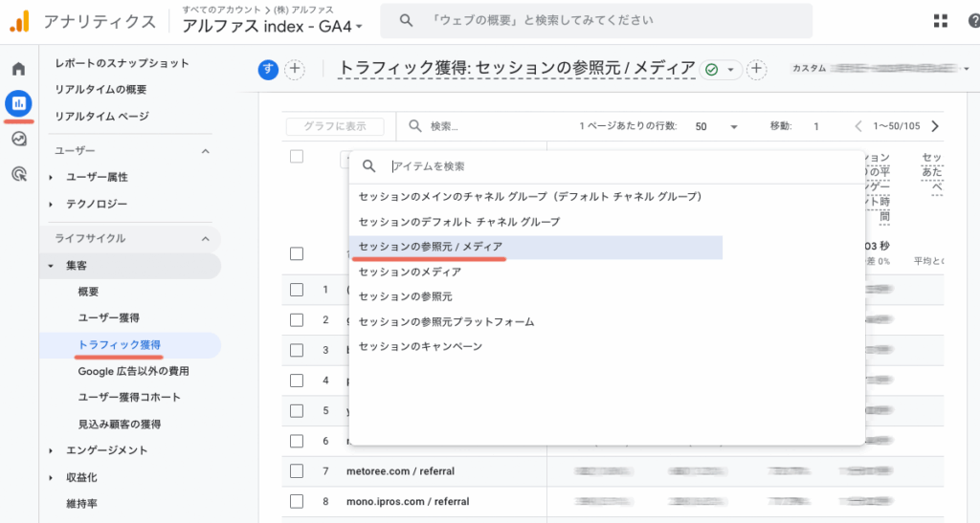Viewport: 980px width, 523px height.
Task: Click the グラフに表示 button
Action: tap(335, 126)
